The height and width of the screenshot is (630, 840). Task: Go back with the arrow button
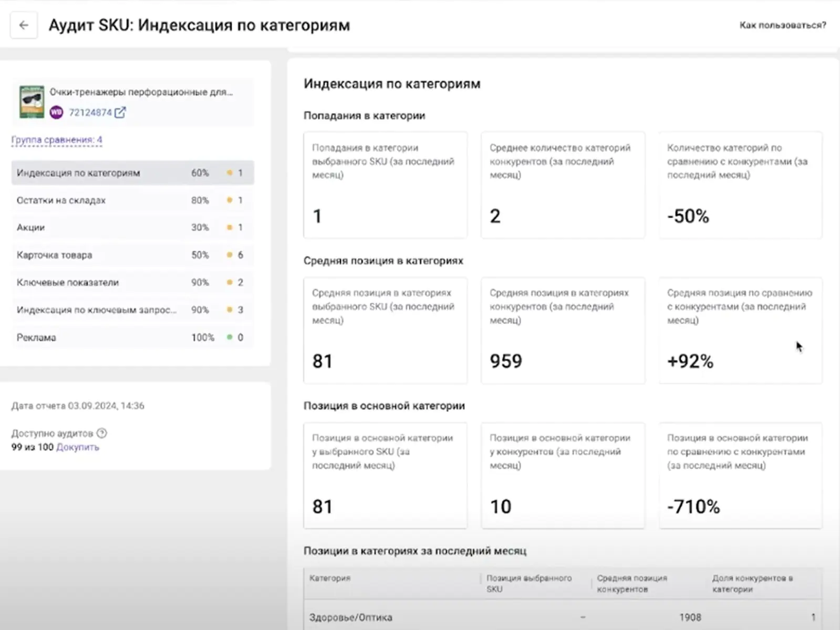tap(24, 25)
